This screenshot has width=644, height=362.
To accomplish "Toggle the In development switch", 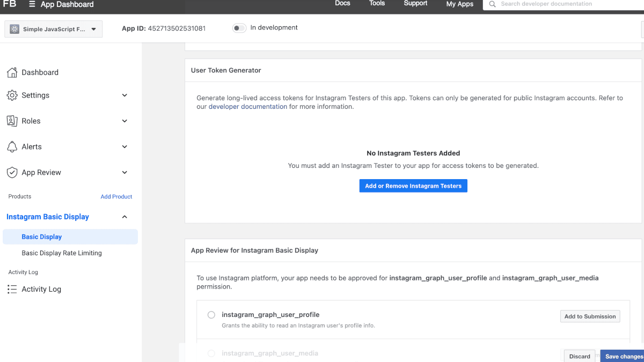I will [239, 28].
